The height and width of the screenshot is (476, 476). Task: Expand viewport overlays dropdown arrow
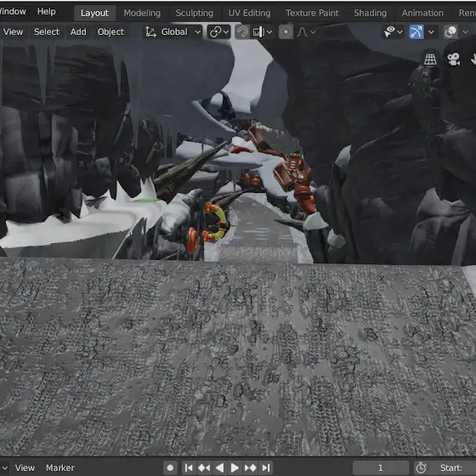[x=465, y=32]
